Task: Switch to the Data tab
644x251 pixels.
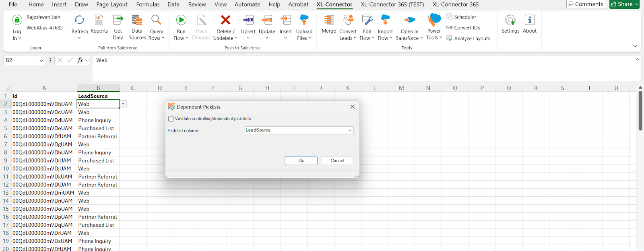Action: point(173,4)
